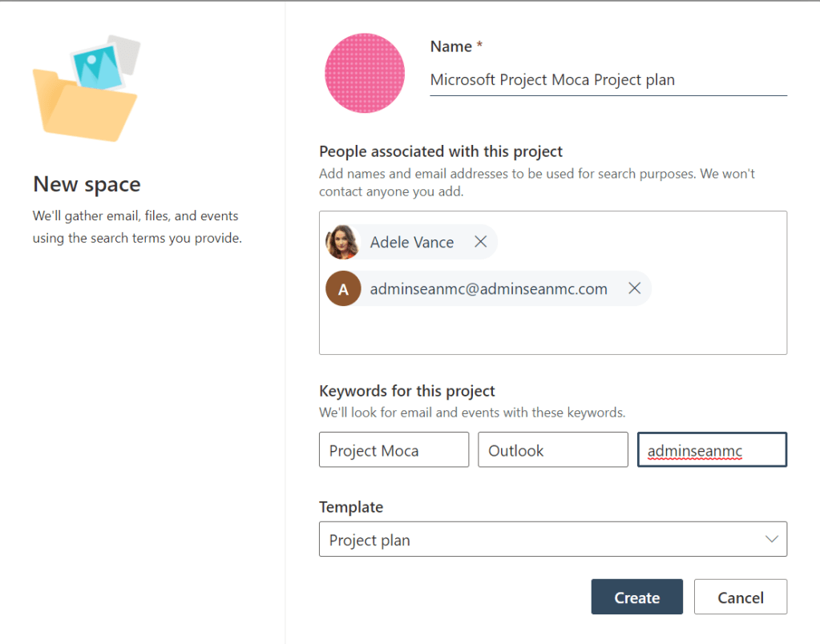This screenshot has height=644, width=820.
Task: Select the Adele Vance name chip
Action: [x=411, y=242]
